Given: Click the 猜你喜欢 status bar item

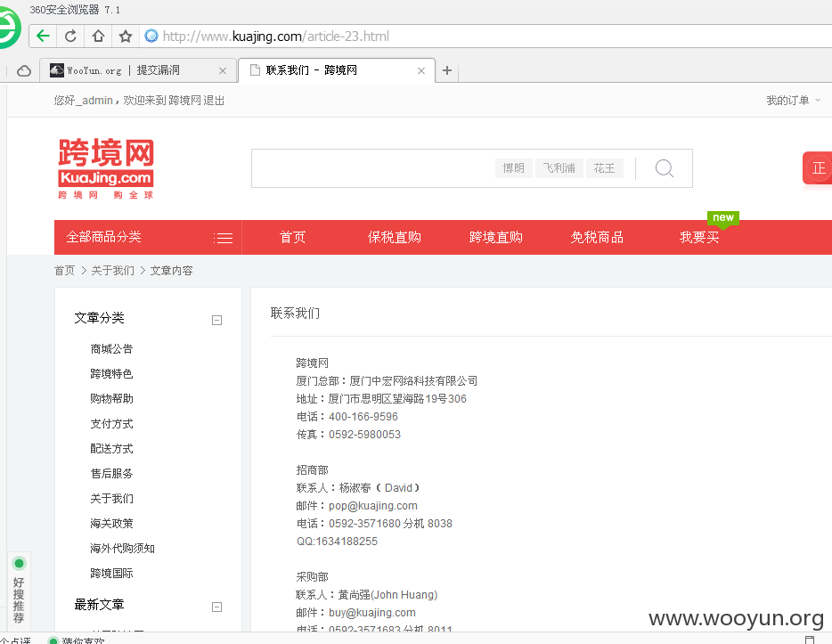Looking at the screenshot, I should 77,640.
